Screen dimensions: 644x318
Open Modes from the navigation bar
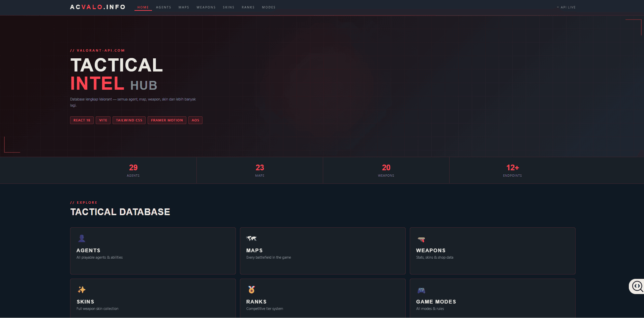[x=269, y=7]
